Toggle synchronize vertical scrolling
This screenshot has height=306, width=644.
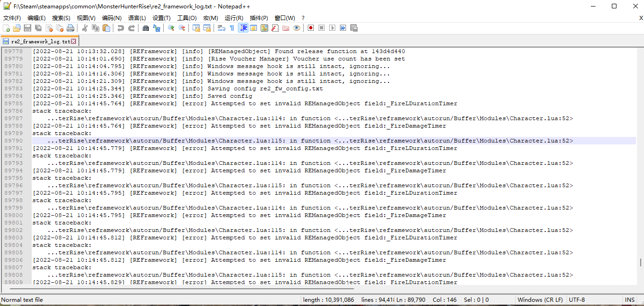195,28
